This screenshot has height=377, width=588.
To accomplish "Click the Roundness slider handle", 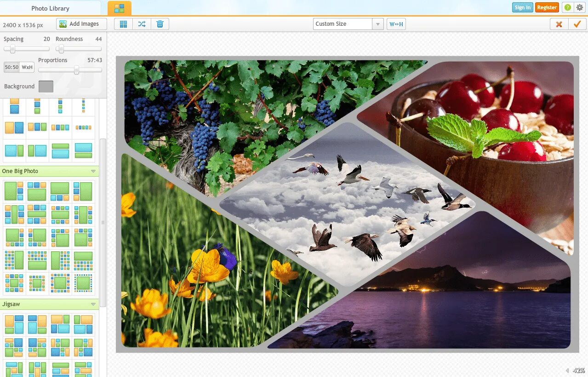I will pos(62,49).
